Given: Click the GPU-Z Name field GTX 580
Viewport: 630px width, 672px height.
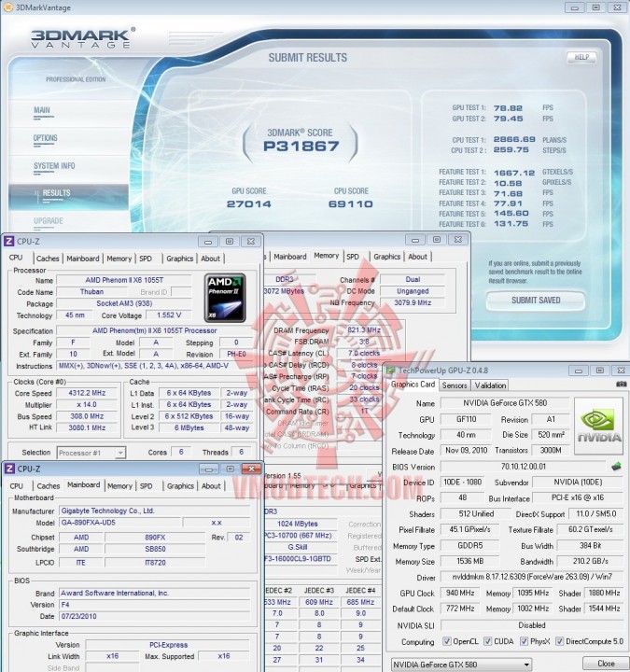Looking at the screenshot, I should (x=505, y=403).
